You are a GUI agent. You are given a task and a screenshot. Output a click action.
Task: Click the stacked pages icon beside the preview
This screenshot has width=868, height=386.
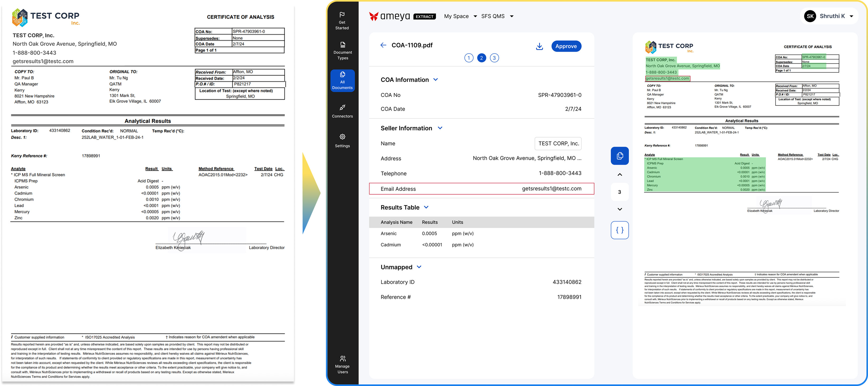619,156
